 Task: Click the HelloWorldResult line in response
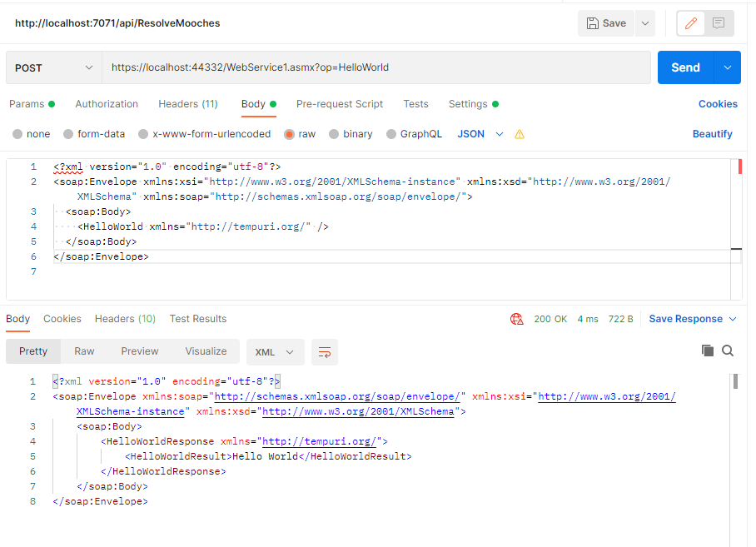[x=268, y=456]
